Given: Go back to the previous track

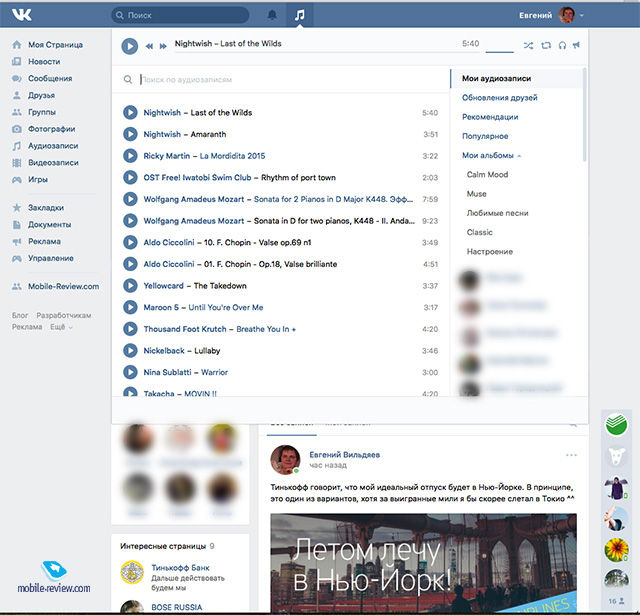Looking at the screenshot, I should 149,46.
